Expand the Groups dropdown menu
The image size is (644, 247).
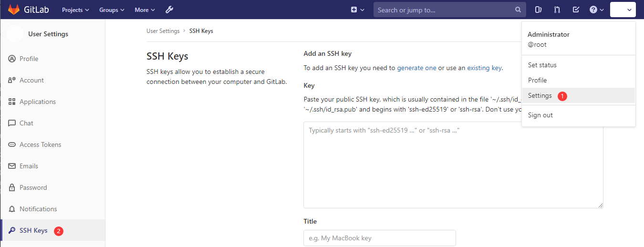pos(112,10)
